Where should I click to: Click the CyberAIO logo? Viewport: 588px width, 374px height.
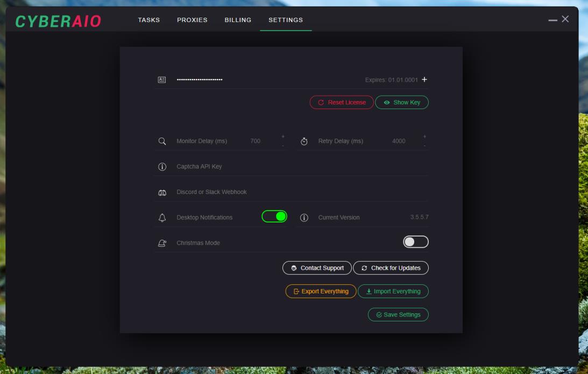coord(58,21)
